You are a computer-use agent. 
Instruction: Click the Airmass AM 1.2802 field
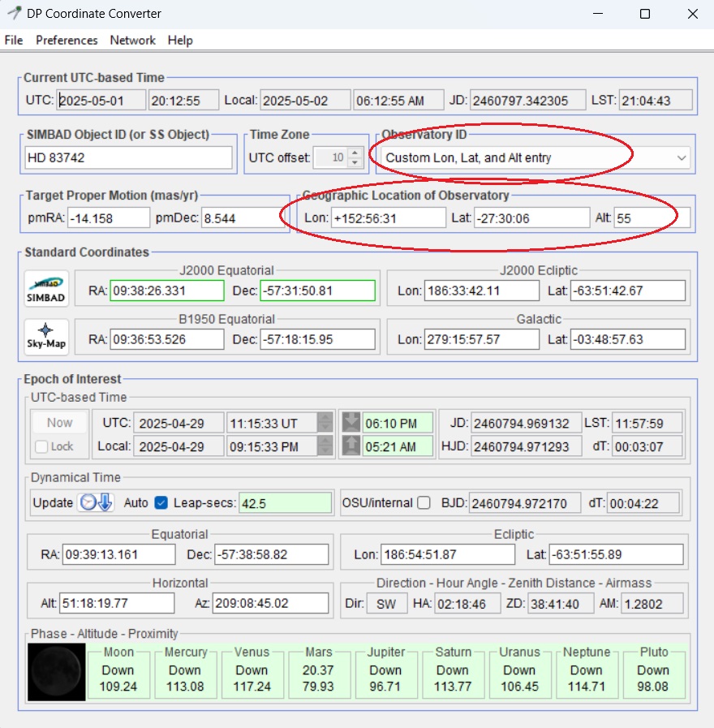pos(652,604)
